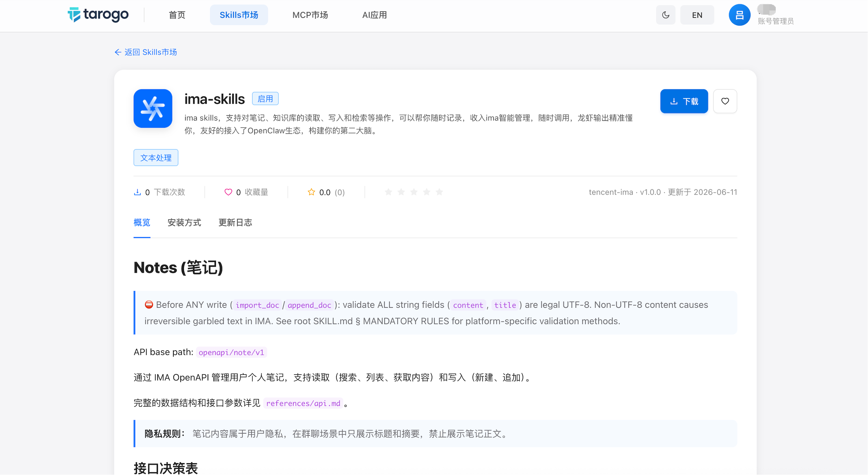Click tencent-ima version info text

click(x=663, y=192)
